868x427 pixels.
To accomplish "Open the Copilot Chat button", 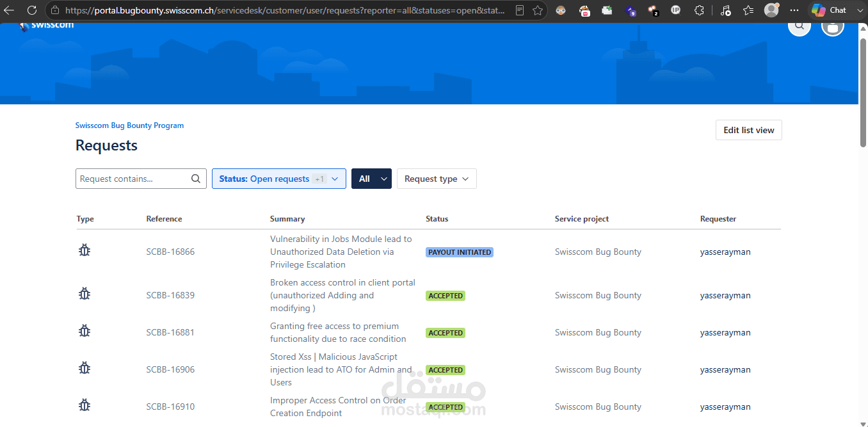I will coord(830,10).
